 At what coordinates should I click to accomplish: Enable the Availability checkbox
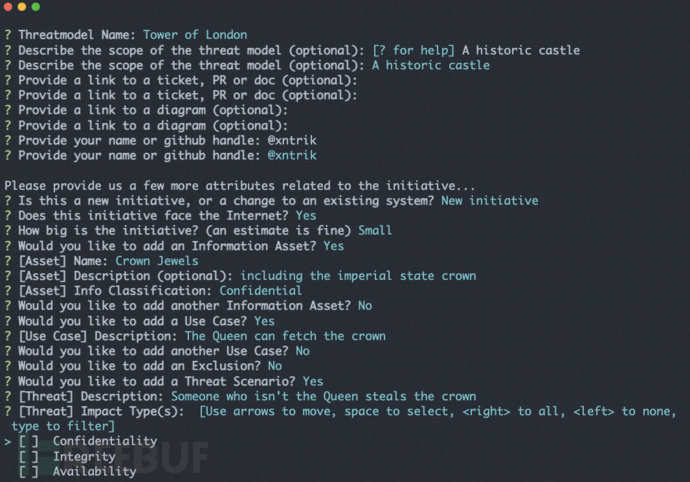29,471
